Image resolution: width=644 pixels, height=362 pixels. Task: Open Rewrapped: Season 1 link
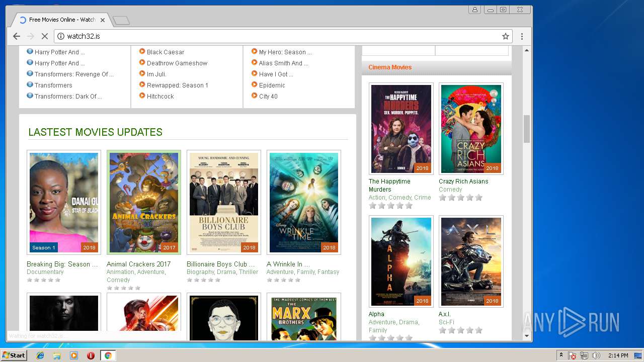(178, 85)
